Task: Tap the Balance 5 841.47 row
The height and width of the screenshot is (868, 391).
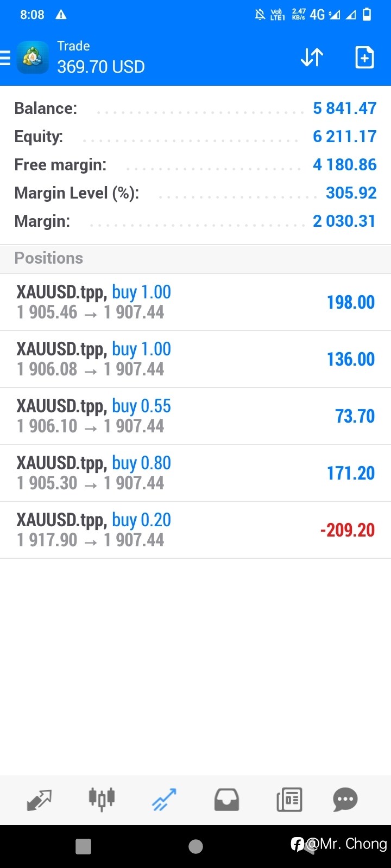Action: tap(195, 108)
